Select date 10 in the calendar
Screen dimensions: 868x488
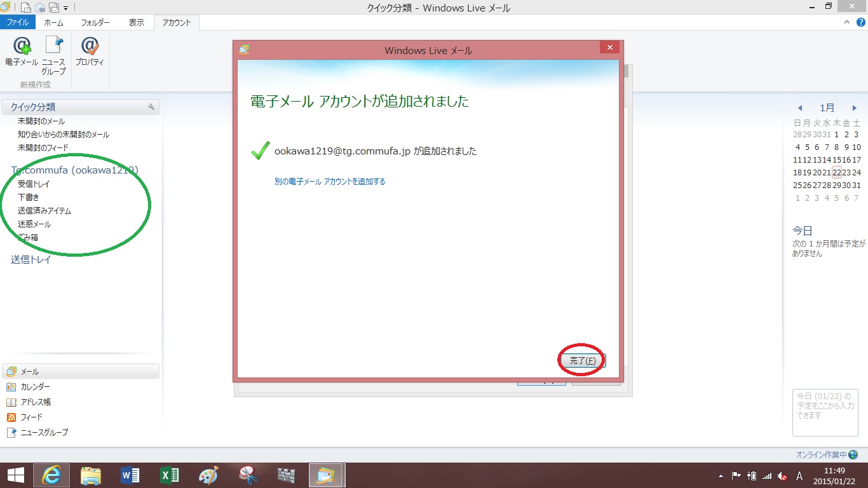(x=857, y=147)
